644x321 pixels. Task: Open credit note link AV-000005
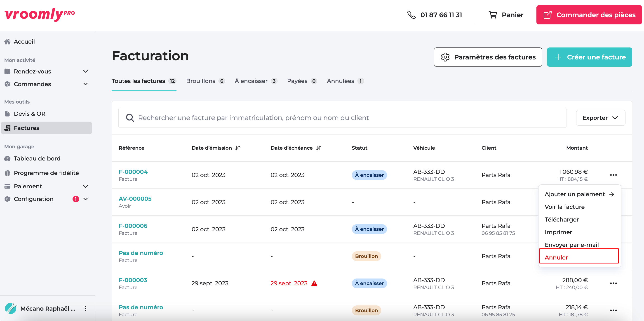tap(135, 199)
